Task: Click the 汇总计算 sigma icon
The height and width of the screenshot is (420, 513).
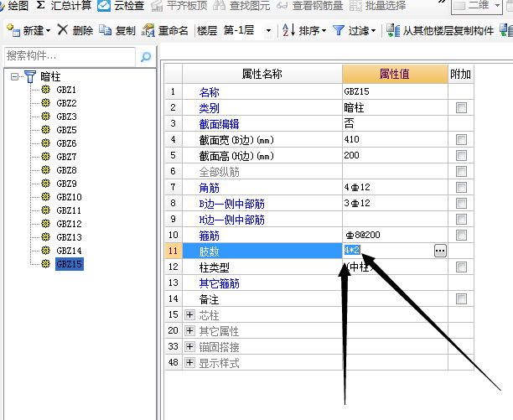Action: pyautogui.click(x=40, y=5)
